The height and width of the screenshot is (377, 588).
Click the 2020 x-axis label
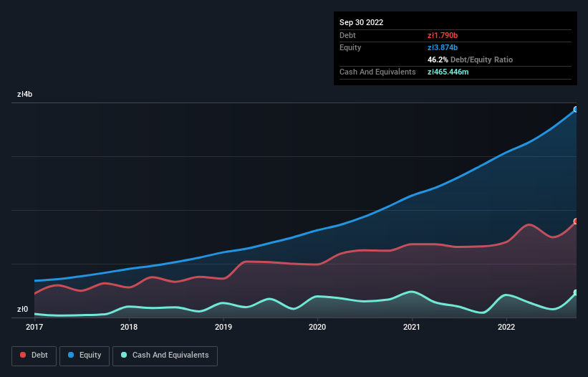[x=317, y=327]
